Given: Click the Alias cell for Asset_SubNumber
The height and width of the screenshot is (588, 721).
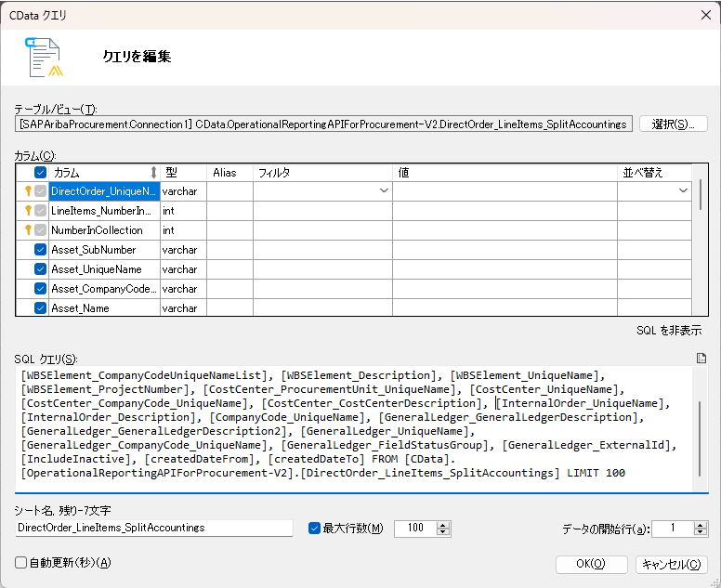Looking at the screenshot, I should tap(229, 250).
